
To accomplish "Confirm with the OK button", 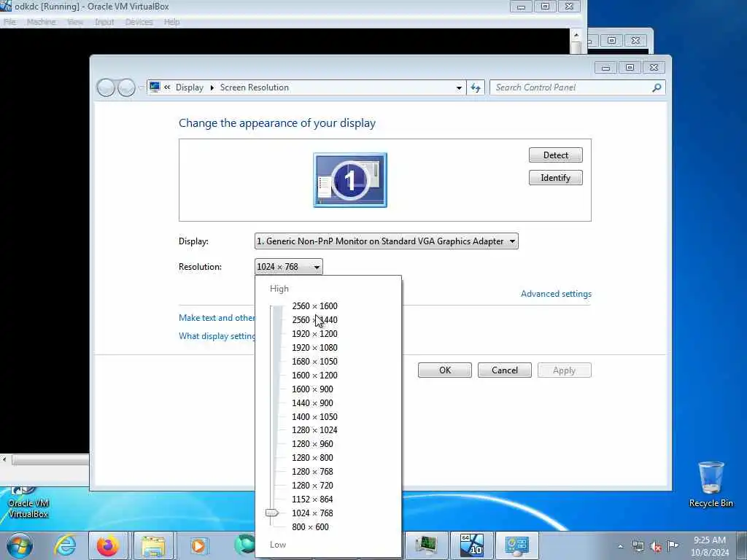I will 445,370.
